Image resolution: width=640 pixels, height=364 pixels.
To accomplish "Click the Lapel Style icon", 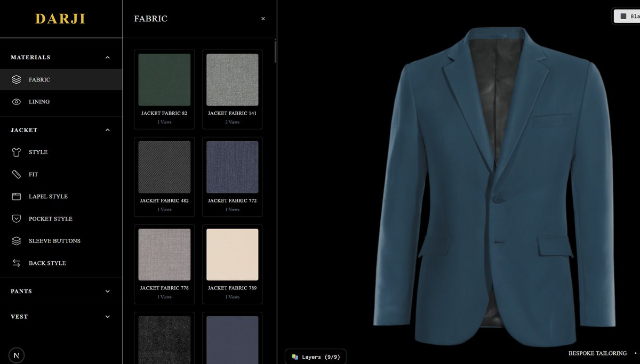I will click(x=17, y=197).
